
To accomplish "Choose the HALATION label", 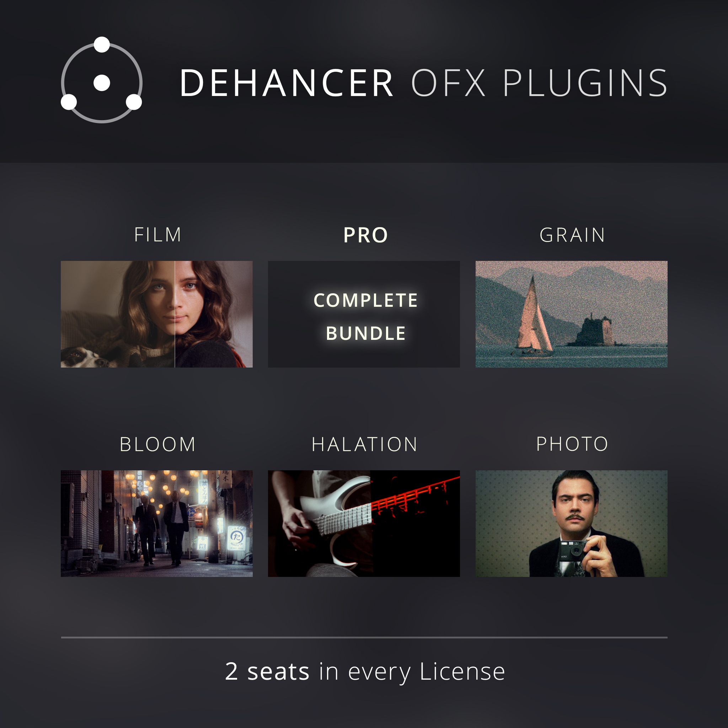I will pos(364,444).
